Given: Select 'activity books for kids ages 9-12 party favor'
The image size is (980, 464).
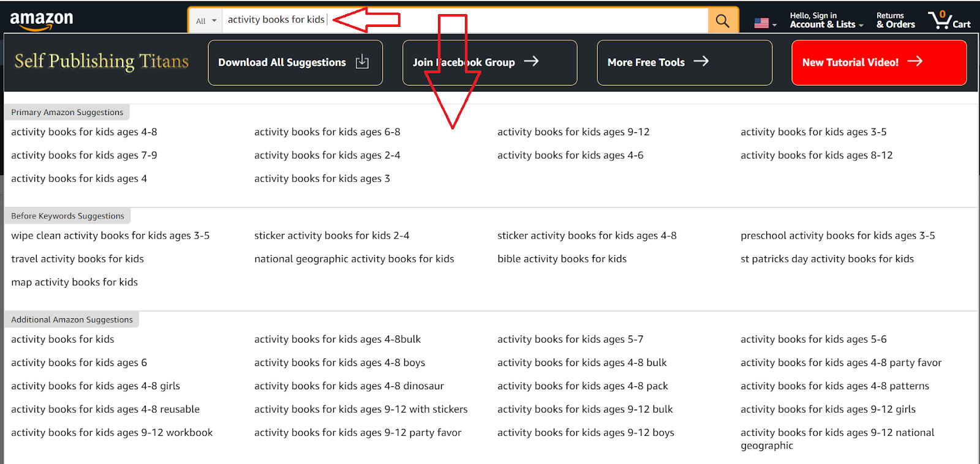Looking at the screenshot, I should (x=358, y=432).
